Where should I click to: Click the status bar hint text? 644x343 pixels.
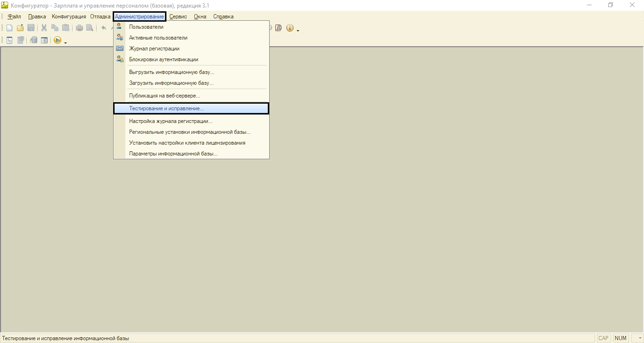66,338
